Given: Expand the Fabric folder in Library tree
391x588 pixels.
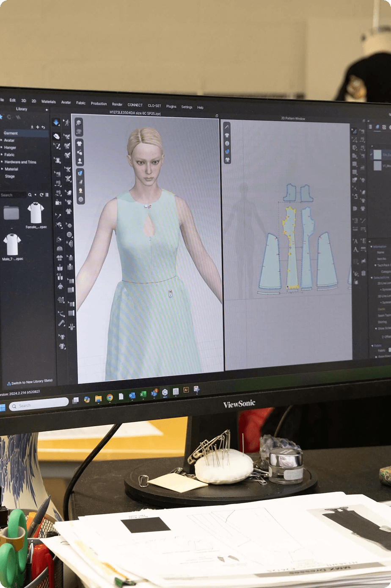Looking at the screenshot, I should [x=2, y=155].
